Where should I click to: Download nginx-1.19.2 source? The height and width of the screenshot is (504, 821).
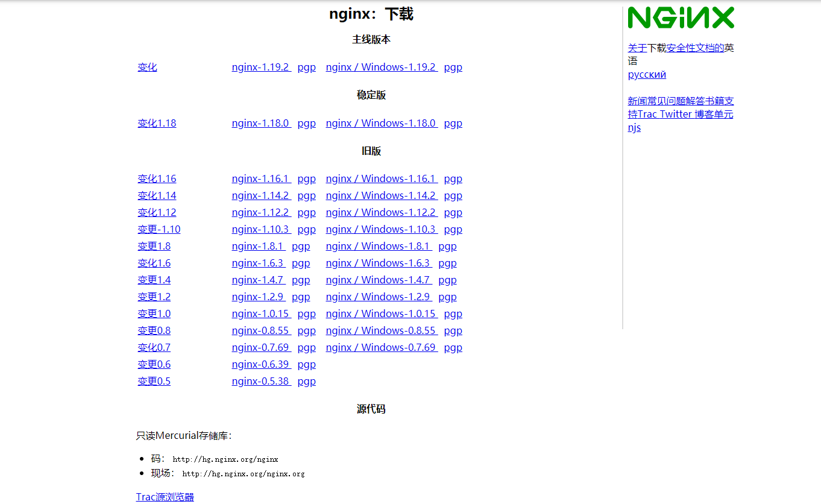pyautogui.click(x=261, y=67)
